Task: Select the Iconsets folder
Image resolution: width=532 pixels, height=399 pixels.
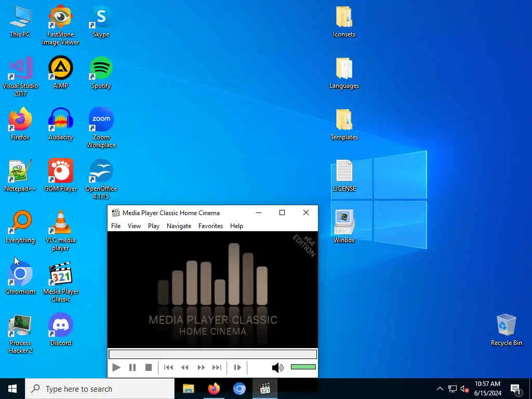Action: [x=344, y=21]
